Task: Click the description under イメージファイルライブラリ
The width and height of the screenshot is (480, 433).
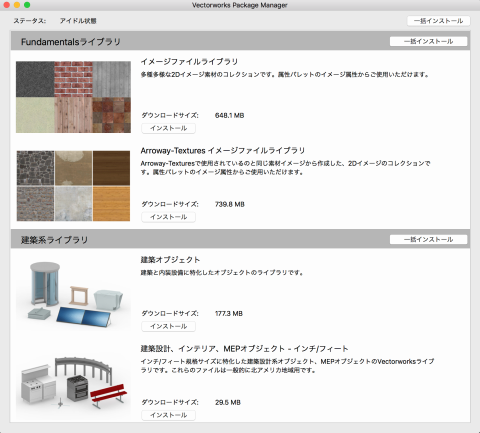Action: [285, 75]
